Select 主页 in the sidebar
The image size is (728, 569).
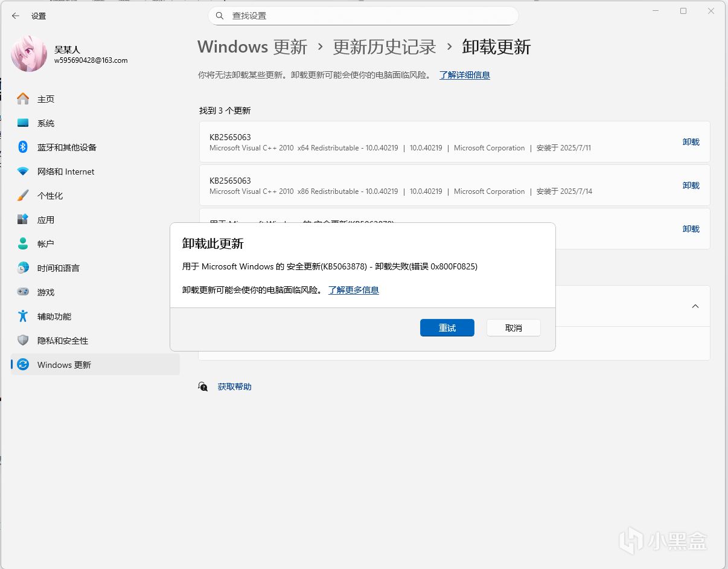click(95, 98)
